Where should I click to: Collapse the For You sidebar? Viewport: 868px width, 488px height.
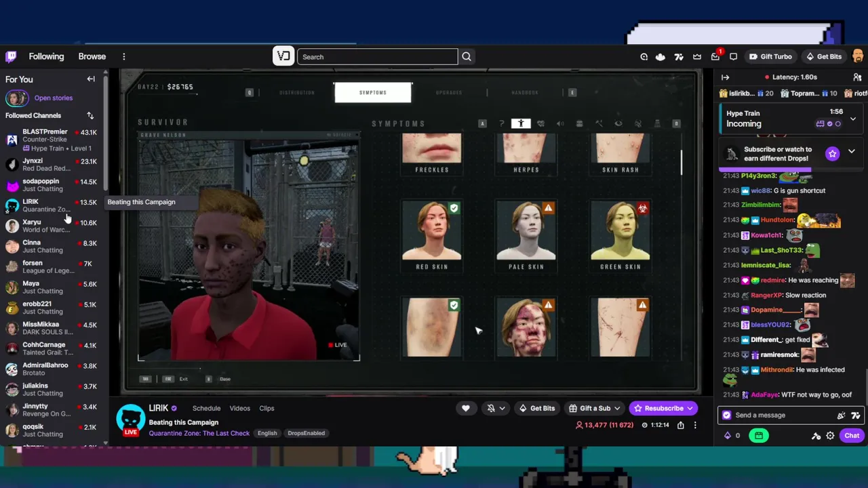pyautogui.click(x=91, y=79)
